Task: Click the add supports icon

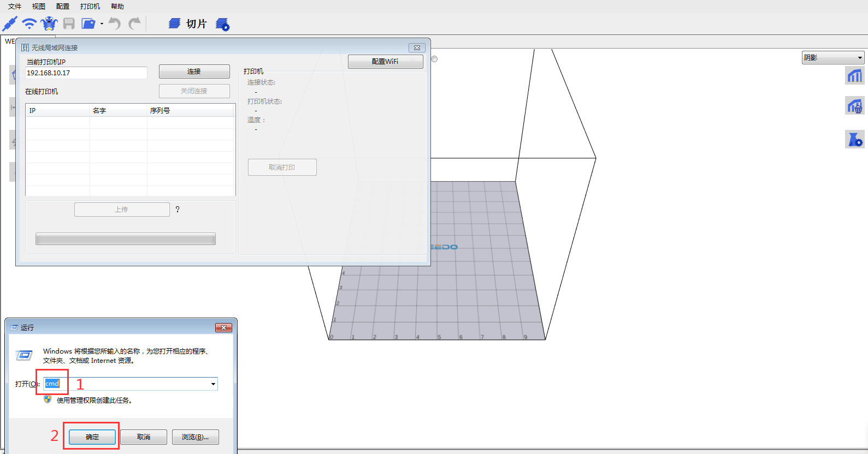Action: click(x=854, y=76)
